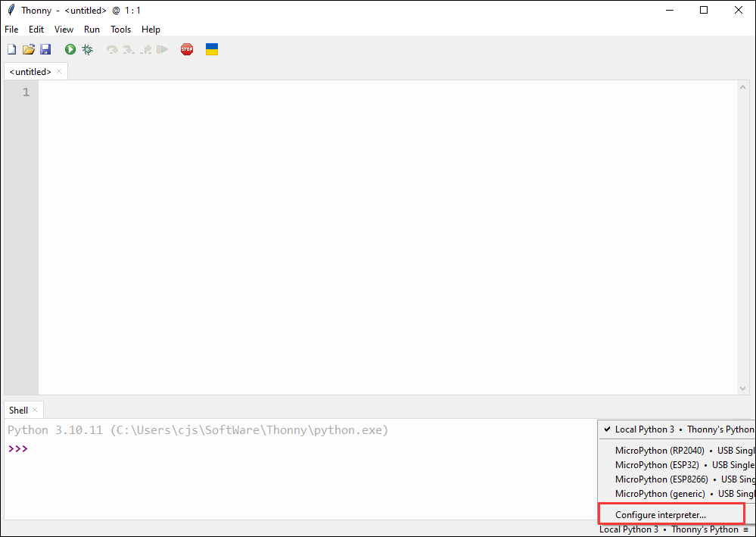Click the editor scrollbar down arrow
Screen dimensions: 756x537
[742, 388]
